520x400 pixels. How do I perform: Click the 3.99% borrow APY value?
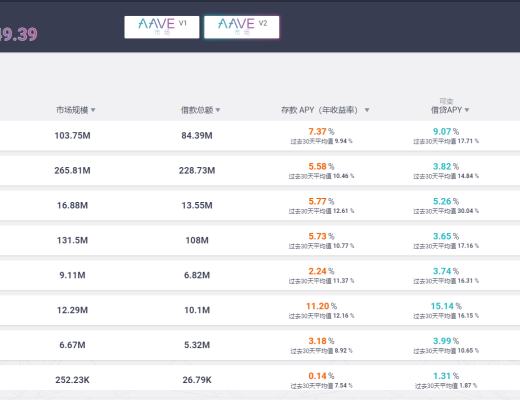(446, 341)
